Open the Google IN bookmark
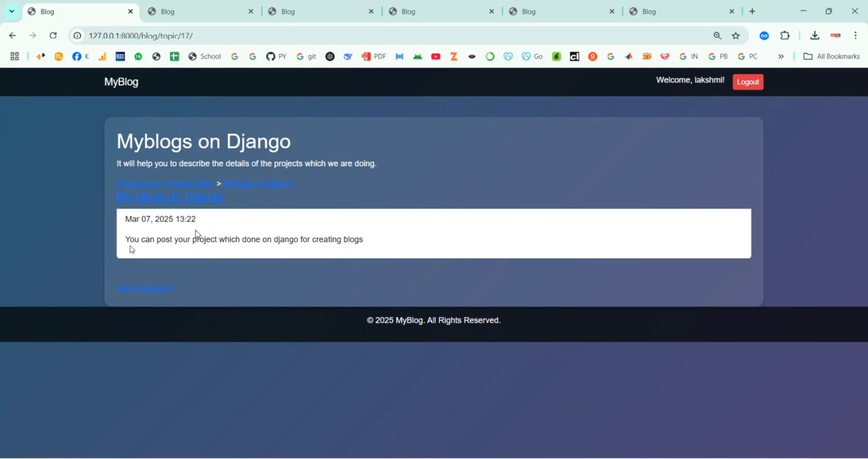This screenshot has height=459, width=868. tap(689, 57)
